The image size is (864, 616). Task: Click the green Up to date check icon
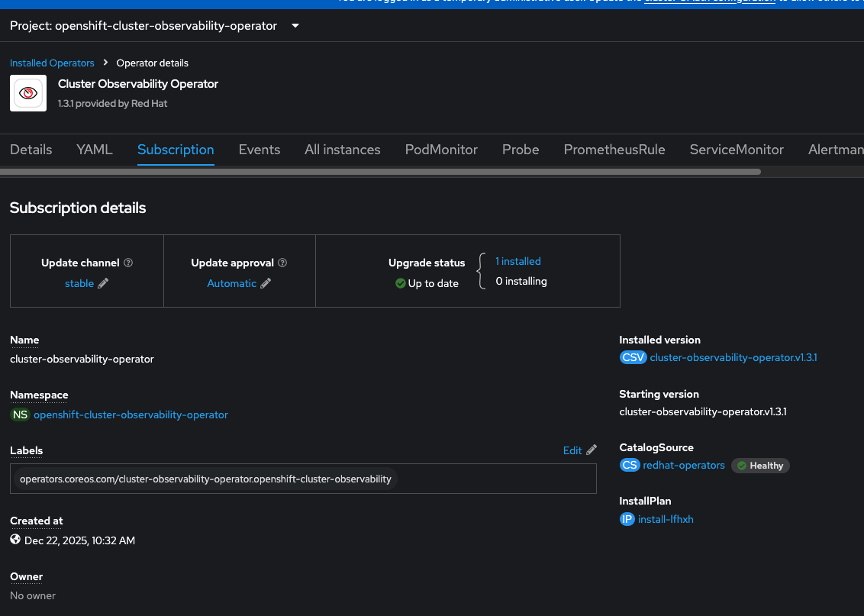(x=401, y=283)
